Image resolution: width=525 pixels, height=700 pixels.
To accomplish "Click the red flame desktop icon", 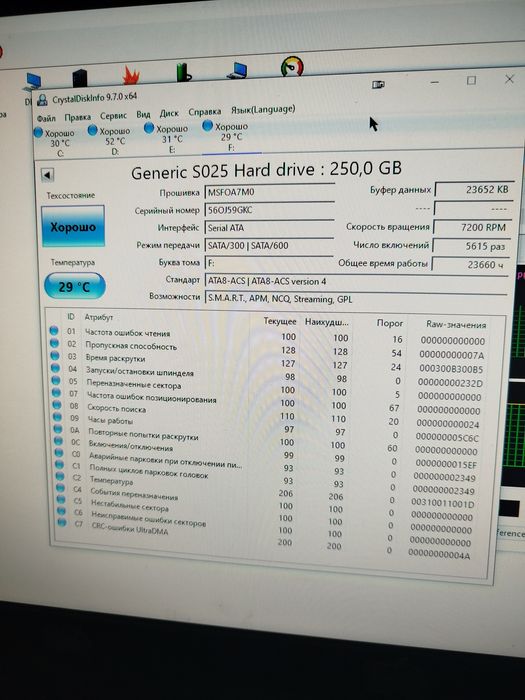I will coord(131,75).
